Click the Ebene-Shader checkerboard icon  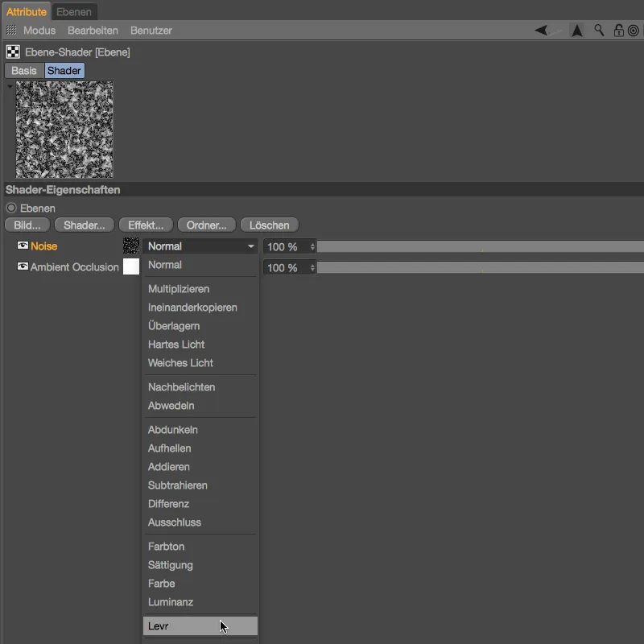click(13, 52)
